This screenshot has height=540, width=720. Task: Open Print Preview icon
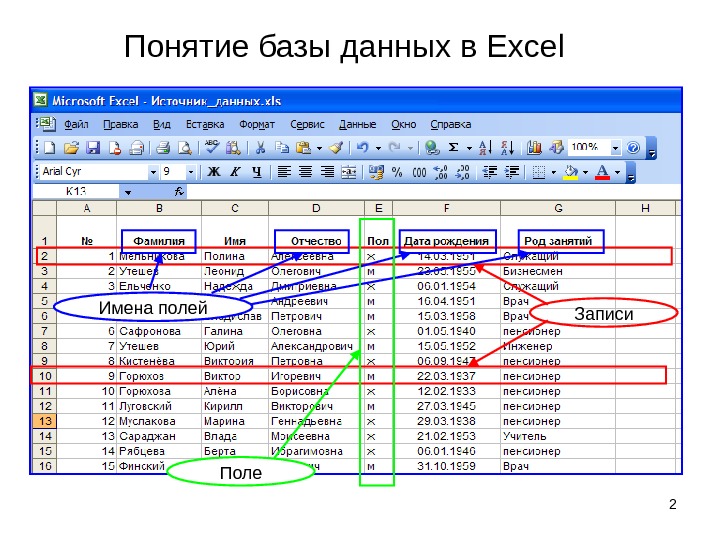(x=185, y=148)
